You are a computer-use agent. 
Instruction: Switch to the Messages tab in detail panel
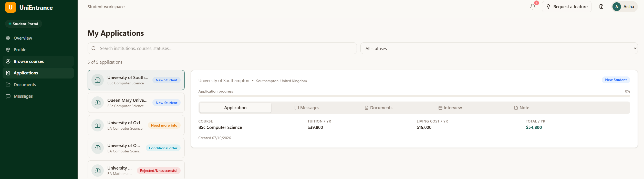(x=307, y=108)
